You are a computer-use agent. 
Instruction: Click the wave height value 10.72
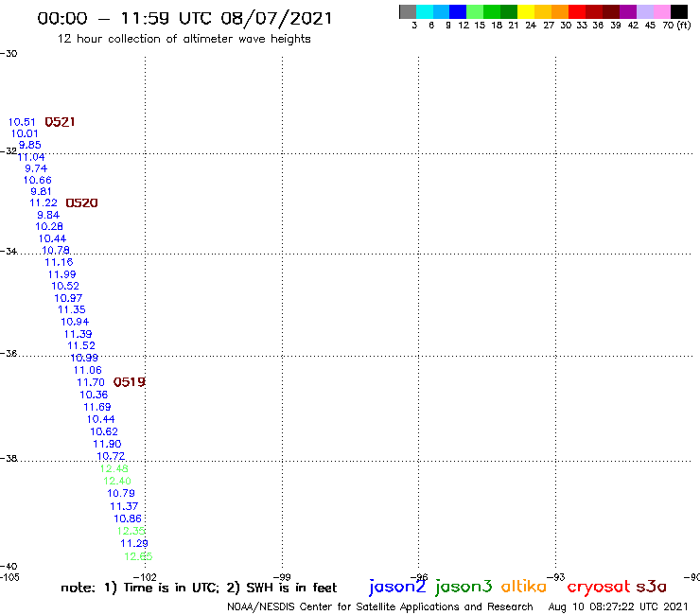point(111,456)
